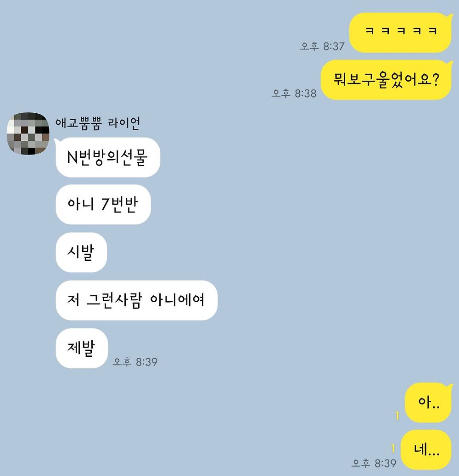This screenshot has width=459, height=476.
Task: Click the empty blue chat background
Action: pyautogui.click(x=304, y=243)
